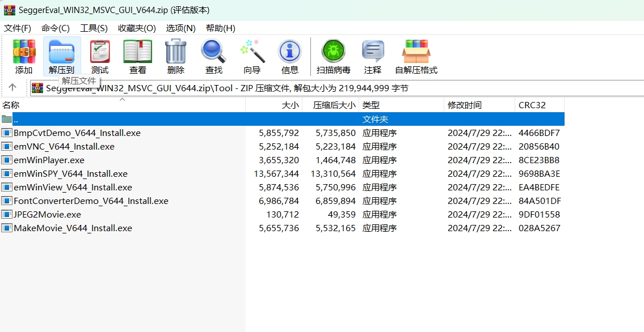Viewport: 644px width, 332px height.
Task: Open the 查看 (View) book icon
Action: 137,52
